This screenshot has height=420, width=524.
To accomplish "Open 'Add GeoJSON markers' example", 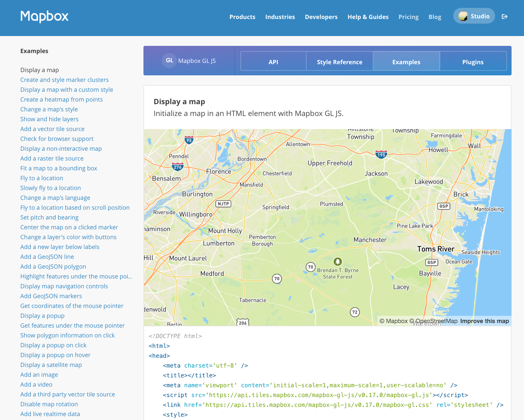I will click(51, 296).
